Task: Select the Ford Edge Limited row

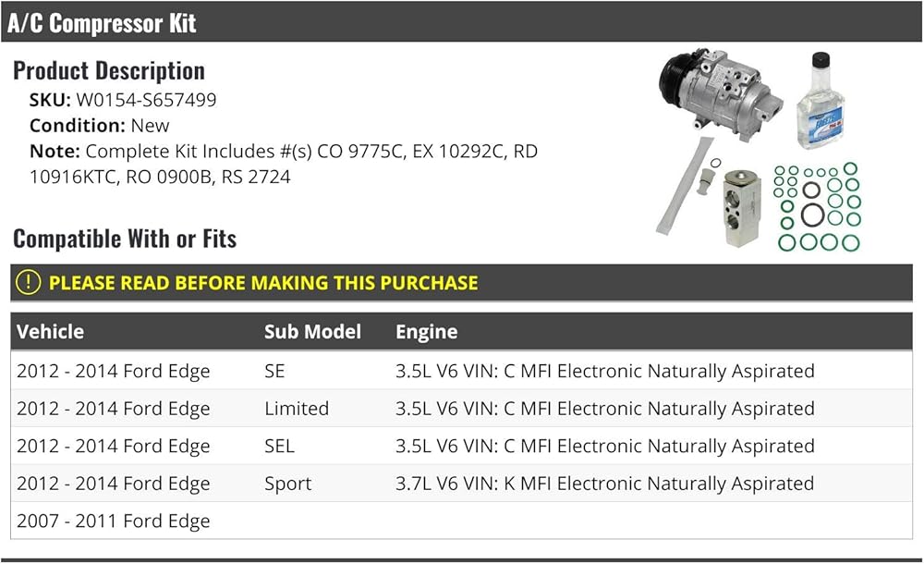Action: pos(461,409)
